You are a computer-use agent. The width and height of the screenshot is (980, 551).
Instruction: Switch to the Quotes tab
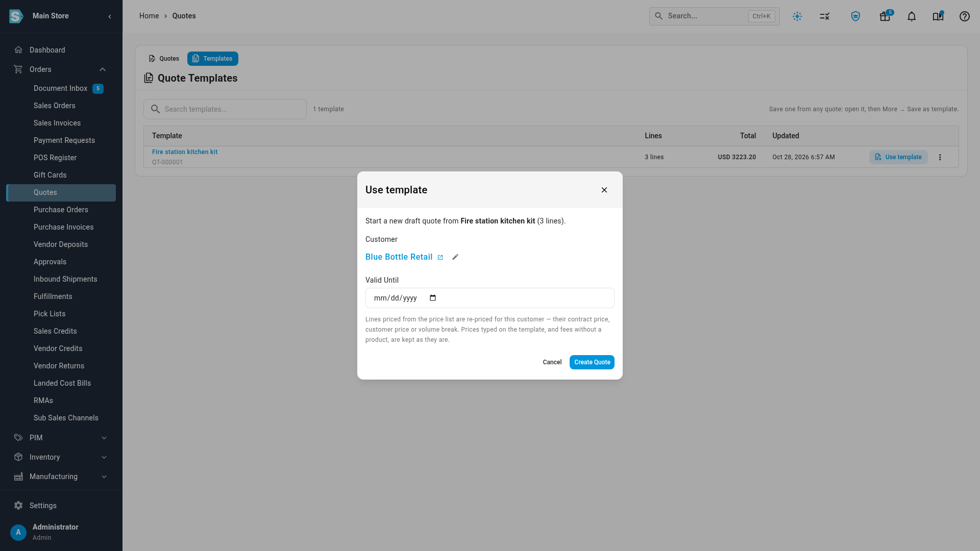tap(164, 59)
